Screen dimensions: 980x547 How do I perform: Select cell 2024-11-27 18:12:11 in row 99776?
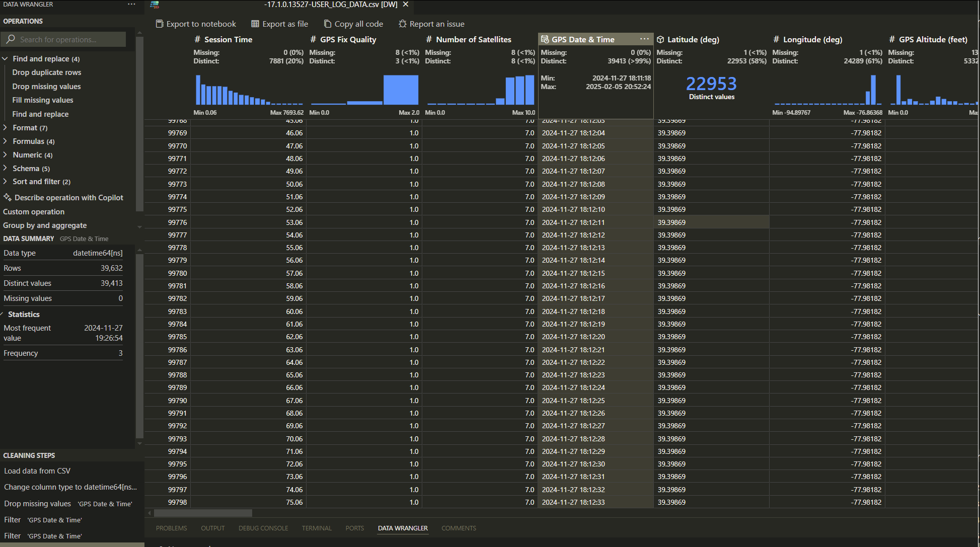[596, 222]
